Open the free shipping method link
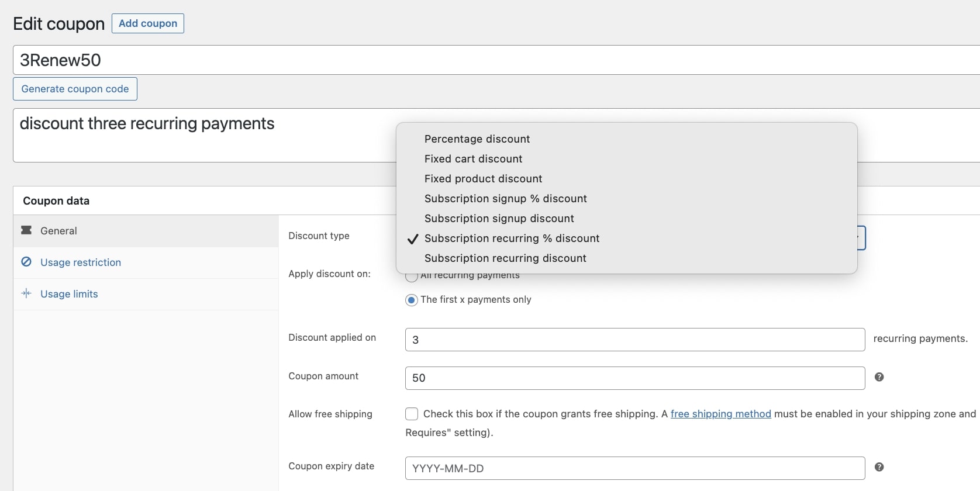 (x=720, y=414)
